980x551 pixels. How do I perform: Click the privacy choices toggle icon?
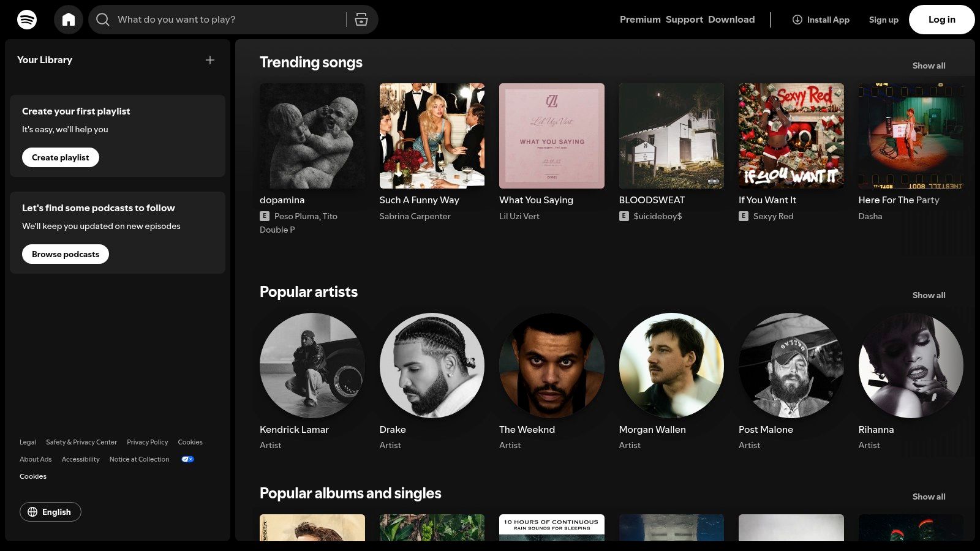tap(187, 459)
